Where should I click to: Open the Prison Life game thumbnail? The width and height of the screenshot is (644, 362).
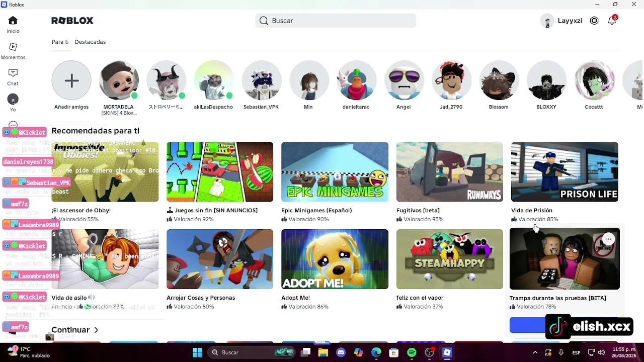point(565,172)
